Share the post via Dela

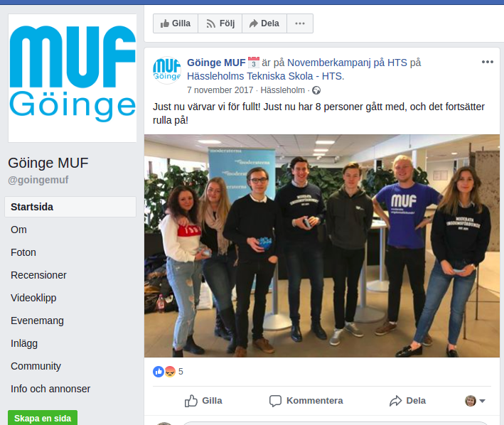click(x=407, y=401)
